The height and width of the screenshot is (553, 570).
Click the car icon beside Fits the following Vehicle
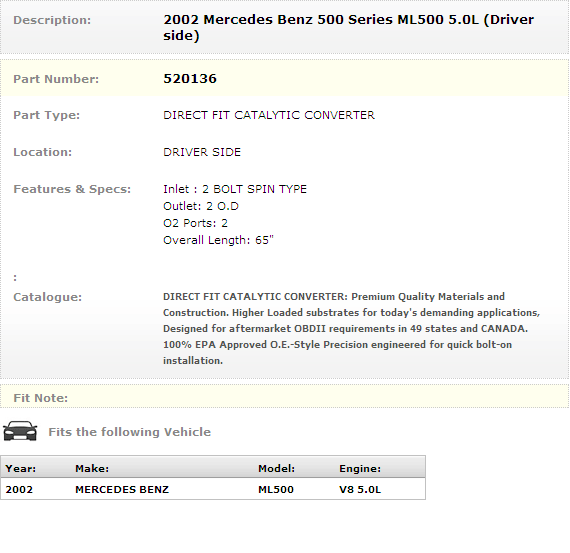20,431
